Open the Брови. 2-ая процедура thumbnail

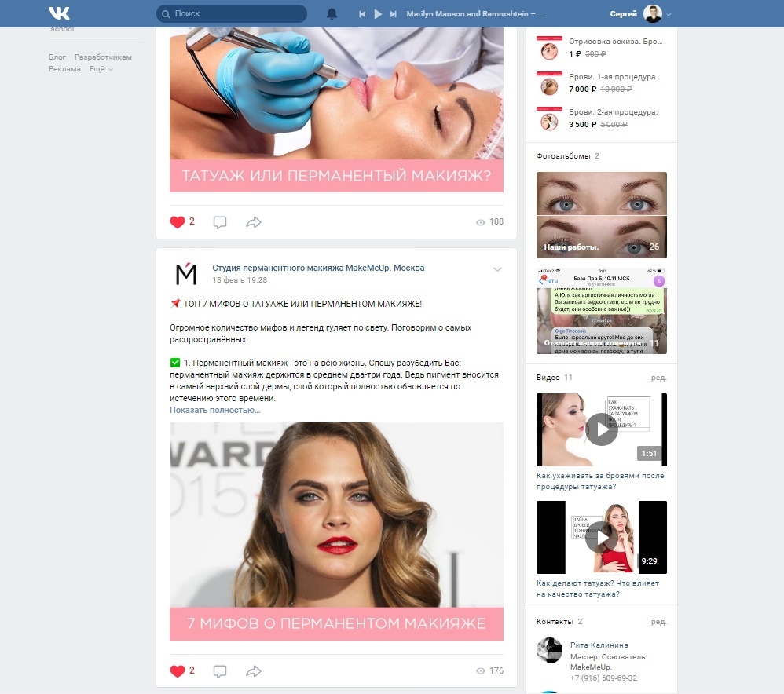[549, 119]
